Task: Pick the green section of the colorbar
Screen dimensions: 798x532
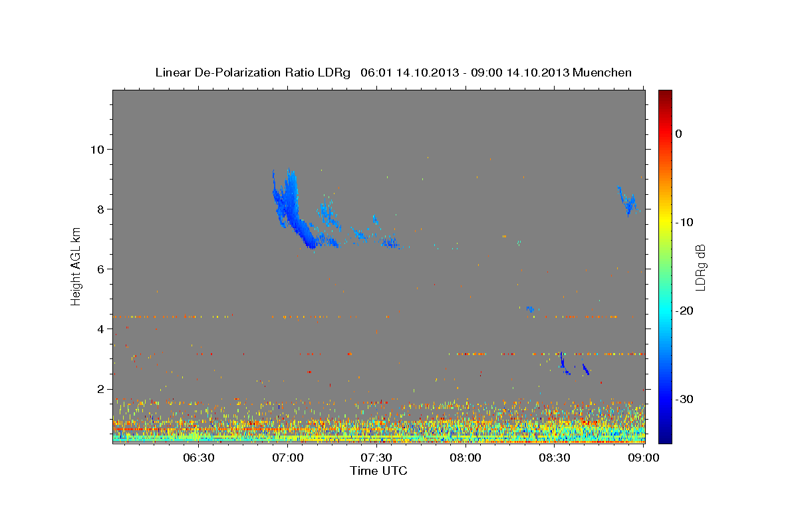Action: pyautogui.click(x=665, y=266)
